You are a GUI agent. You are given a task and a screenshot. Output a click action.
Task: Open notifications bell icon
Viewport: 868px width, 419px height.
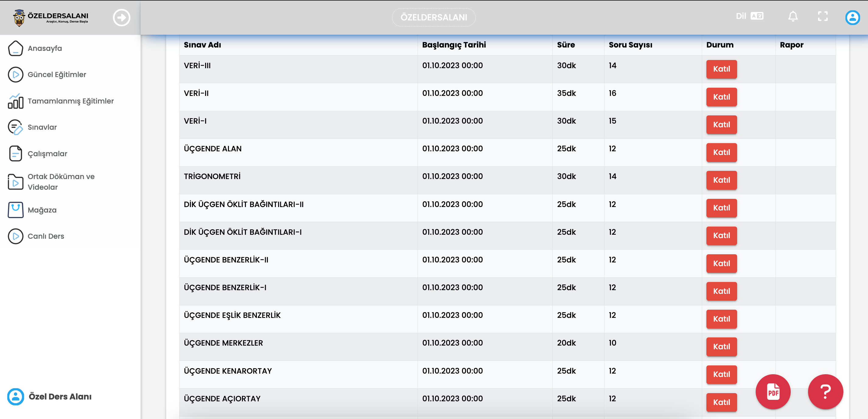(x=793, y=16)
